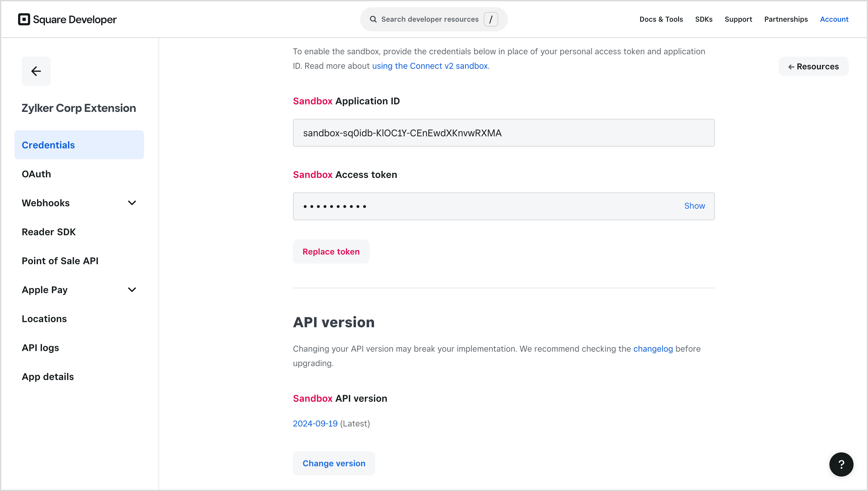Click the back arrow button in sidebar
868x491 pixels.
tap(36, 71)
